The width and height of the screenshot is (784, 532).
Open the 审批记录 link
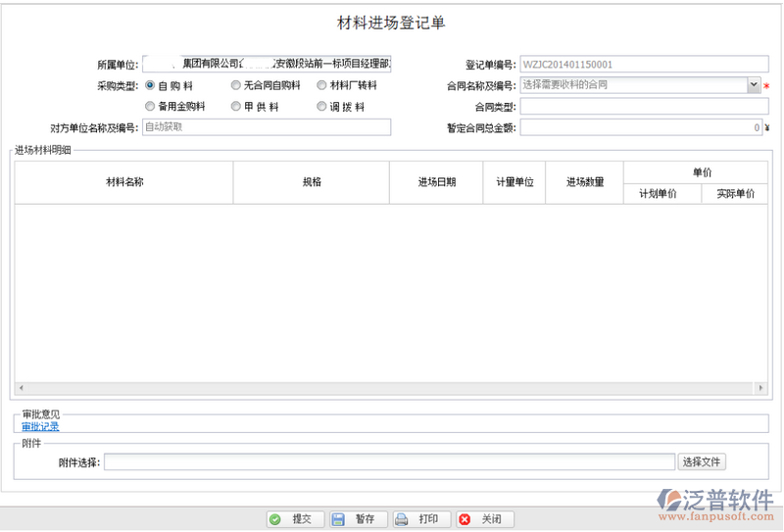(x=40, y=426)
